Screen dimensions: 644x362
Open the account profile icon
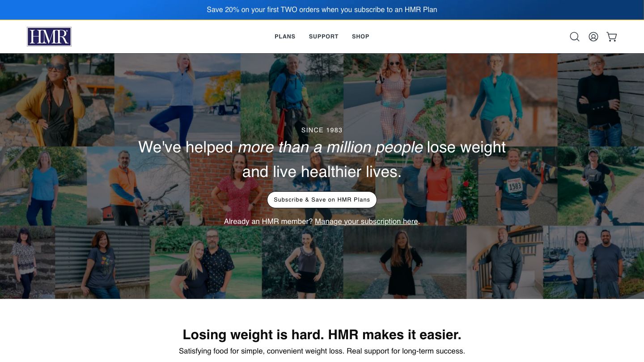593,37
